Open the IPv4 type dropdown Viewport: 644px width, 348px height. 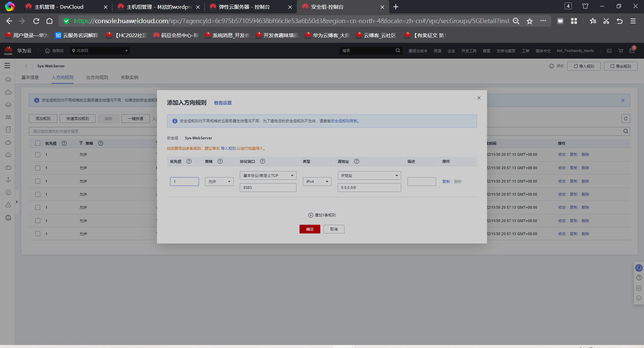(x=317, y=182)
